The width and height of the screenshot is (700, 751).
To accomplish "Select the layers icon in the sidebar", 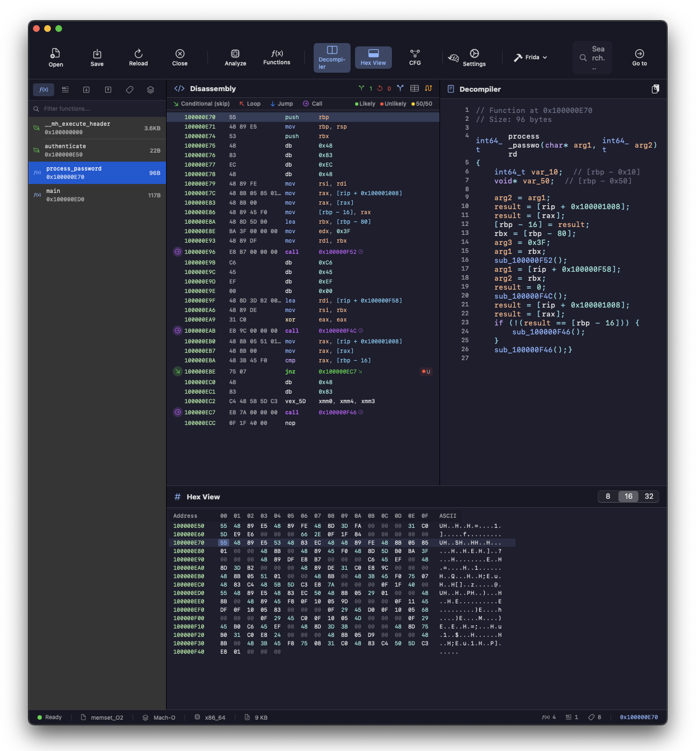I will coord(150,89).
